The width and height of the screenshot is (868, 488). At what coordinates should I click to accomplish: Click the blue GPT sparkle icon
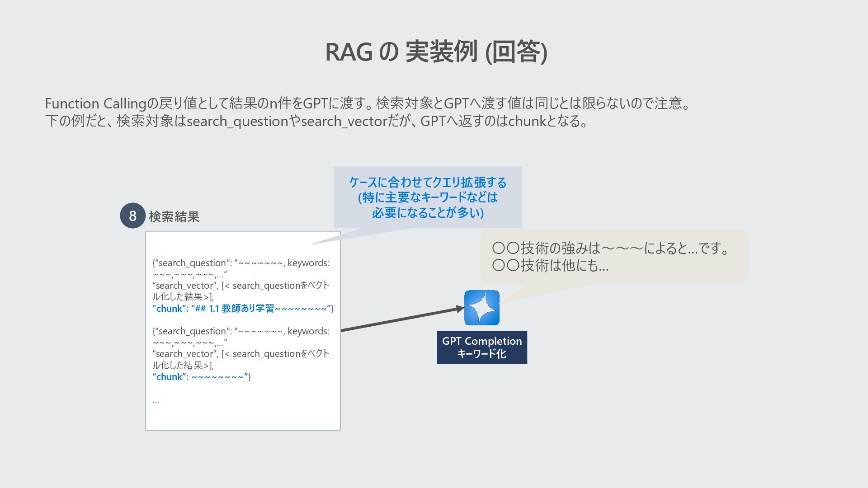click(x=481, y=308)
